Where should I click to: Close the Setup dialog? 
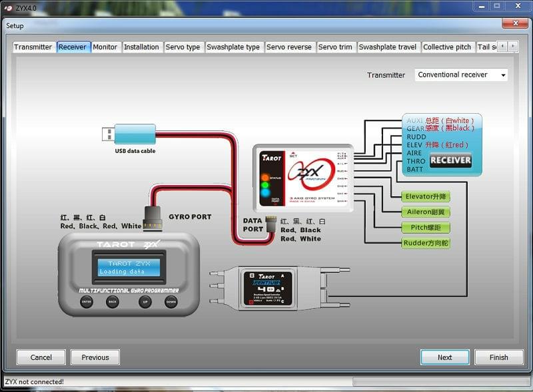[x=515, y=23]
